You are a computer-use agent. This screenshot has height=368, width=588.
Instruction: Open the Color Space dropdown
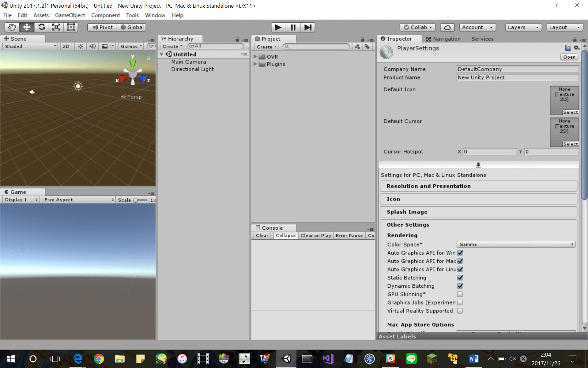pyautogui.click(x=516, y=244)
